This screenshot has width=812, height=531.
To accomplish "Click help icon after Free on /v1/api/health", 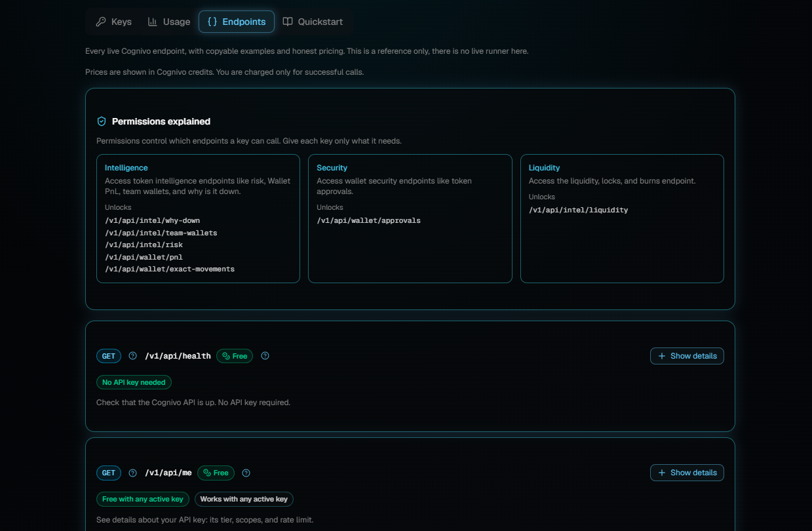I will click(265, 356).
